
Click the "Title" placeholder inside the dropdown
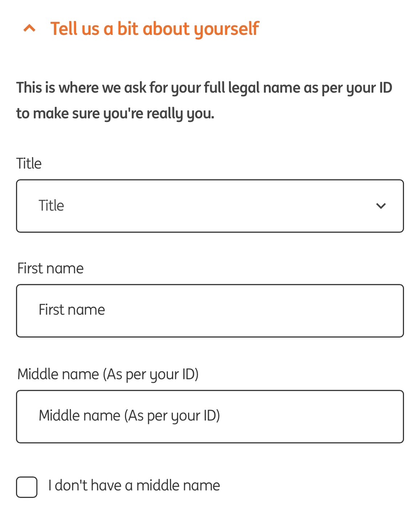[x=51, y=206]
